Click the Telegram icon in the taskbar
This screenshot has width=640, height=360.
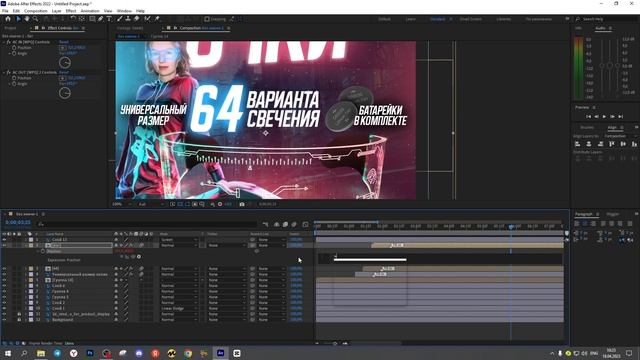pos(57,353)
